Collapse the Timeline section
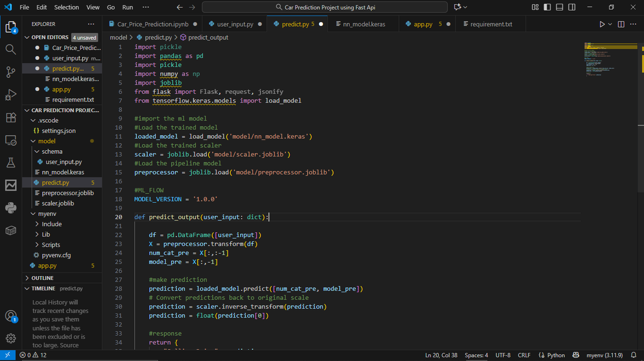Screen dimensions: 644x361 point(27,289)
